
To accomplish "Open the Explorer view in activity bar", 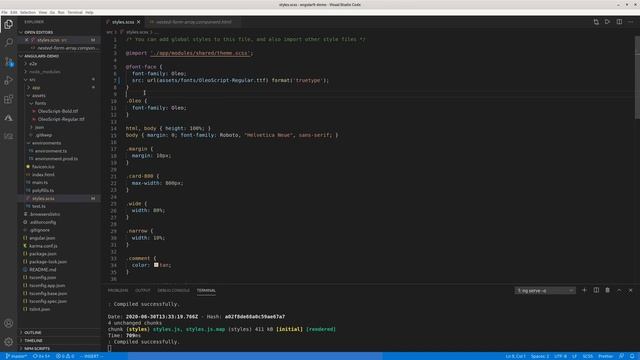I will (x=9, y=24).
